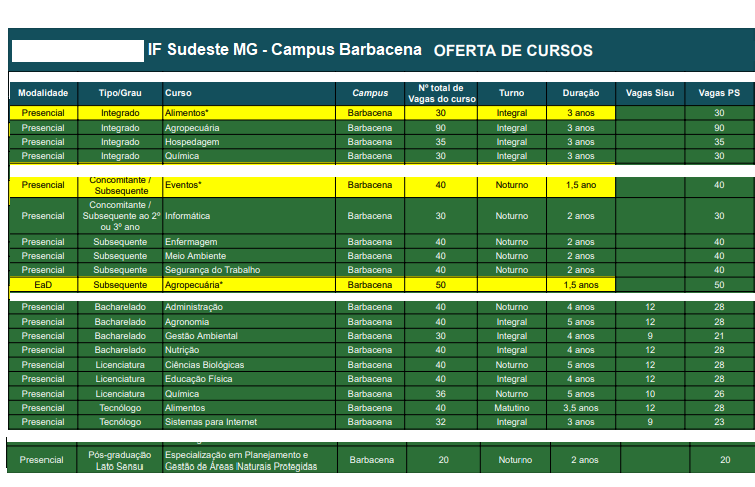Image resolution: width=755 pixels, height=487 pixels.
Task: Click the Enfermagem course cell
Action: (x=191, y=242)
